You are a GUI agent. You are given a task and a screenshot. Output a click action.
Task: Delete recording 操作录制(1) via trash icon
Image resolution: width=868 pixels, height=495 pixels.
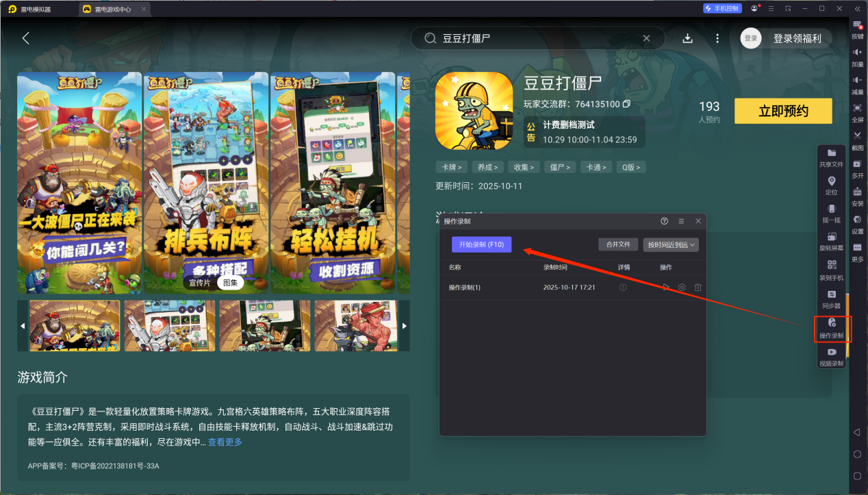point(698,288)
